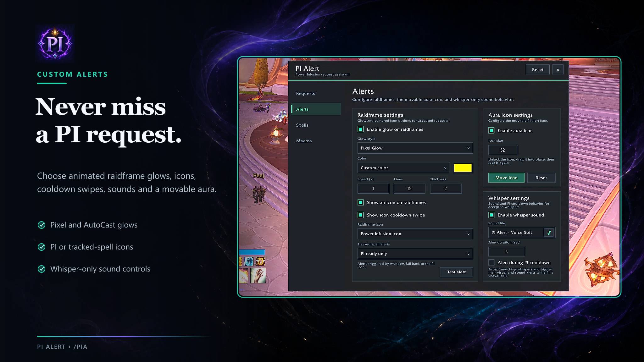Open the Custom color dropdown
This screenshot has height=362, width=644.
[403, 168]
